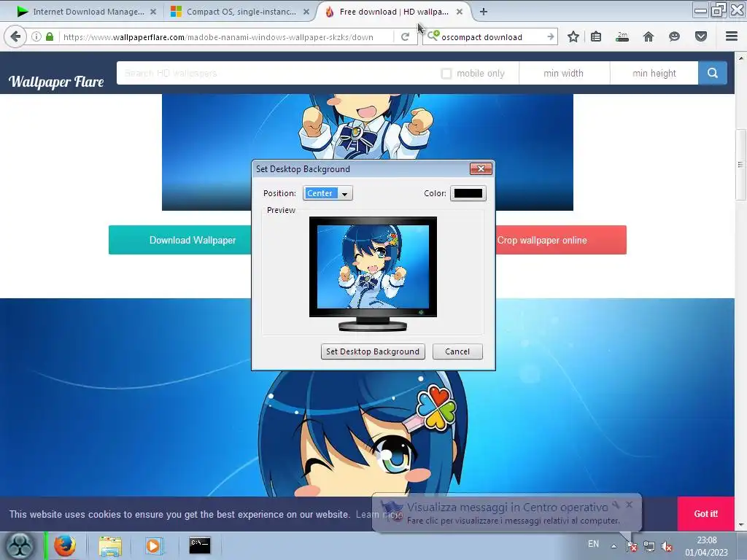Image resolution: width=747 pixels, height=560 pixels.
Task: Open the black Color picker swatch
Action: [468, 193]
